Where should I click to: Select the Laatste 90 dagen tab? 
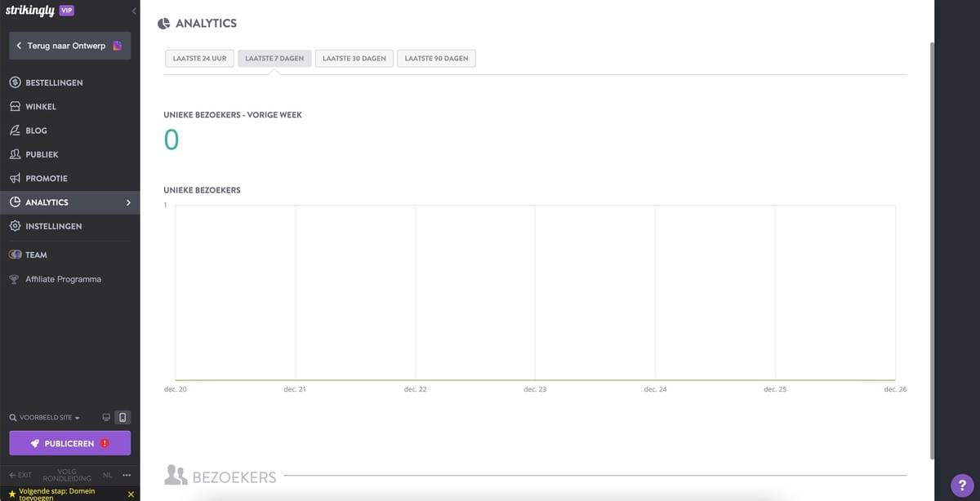[437, 59]
